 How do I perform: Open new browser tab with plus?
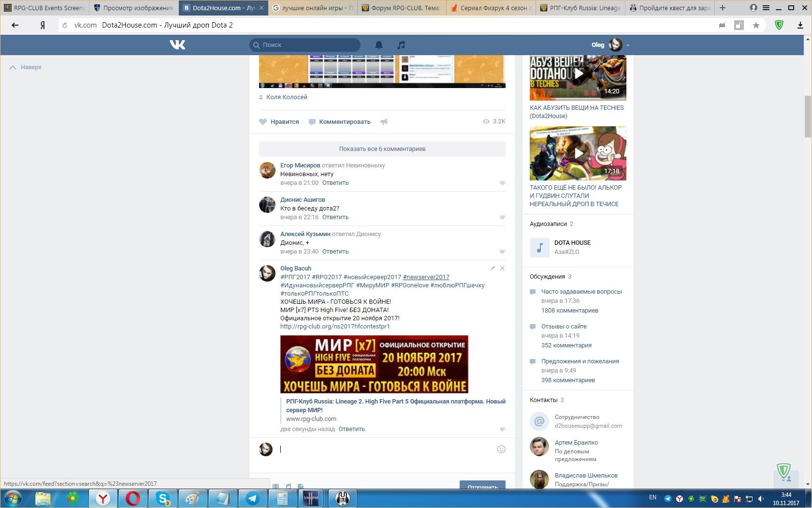pyautogui.click(x=723, y=8)
